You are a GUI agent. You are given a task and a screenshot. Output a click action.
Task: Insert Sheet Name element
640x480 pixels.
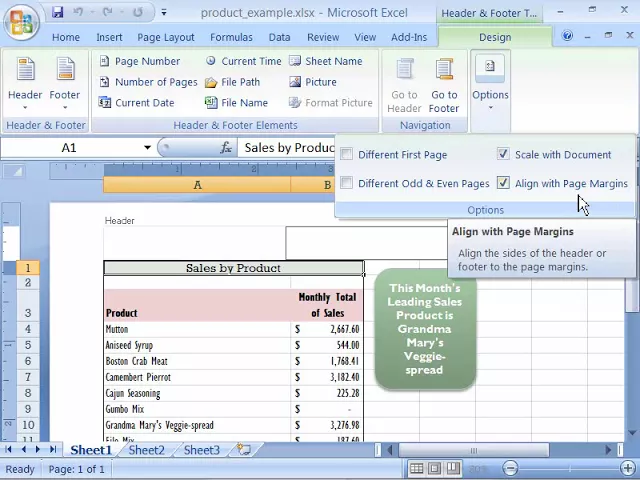tap(326, 61)
